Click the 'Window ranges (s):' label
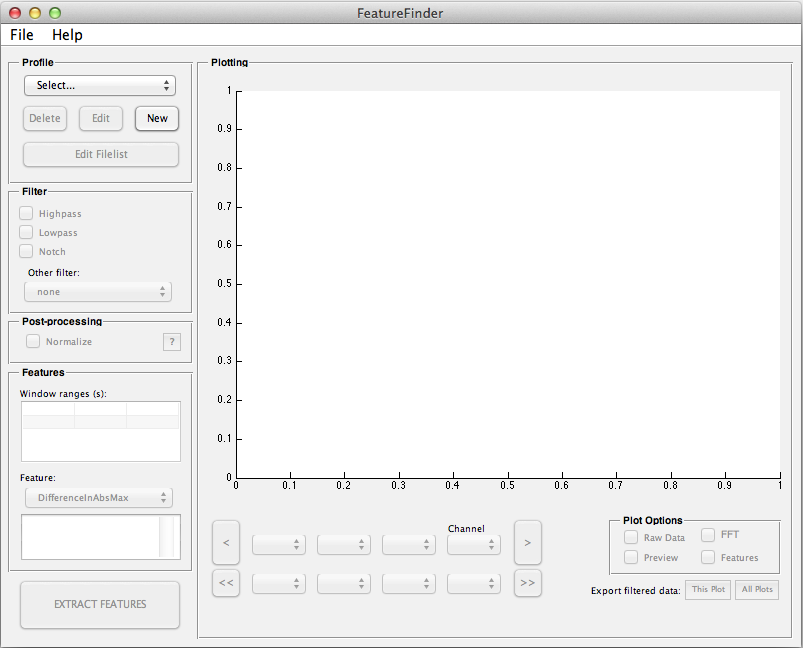The width and height of the screenshot is (803, 648). tap(63, 394)
